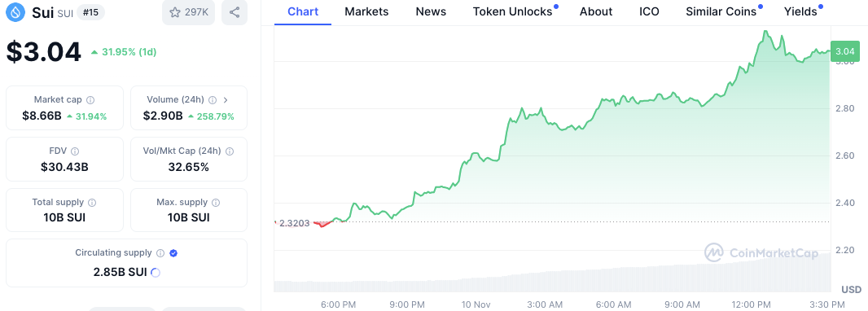Image resolution: width=868 pixels, height=311 pixels.
Task: Click the circulating supply progress ring
Action: tap(156, 272)
